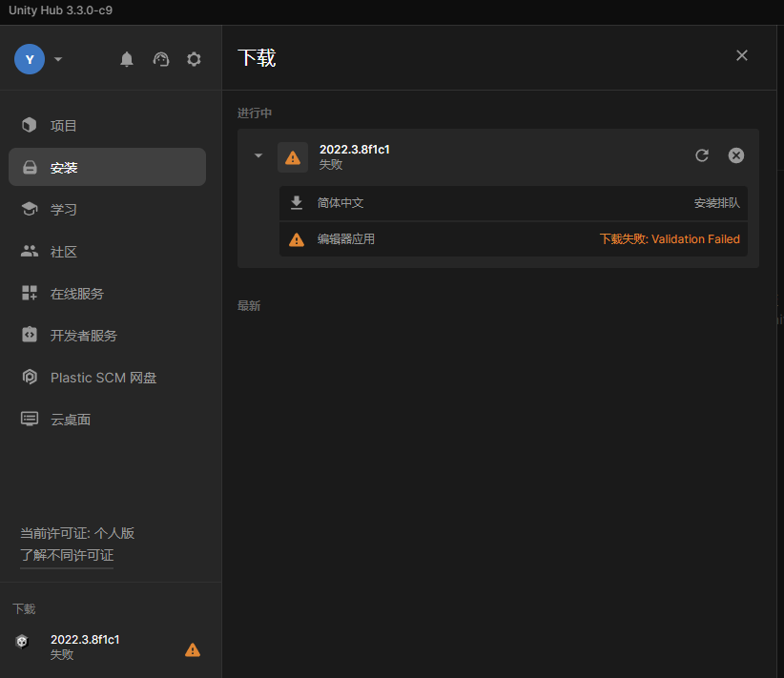Click the 云桌面 monitor icon
784x678 pixels.
click(30, 419)
